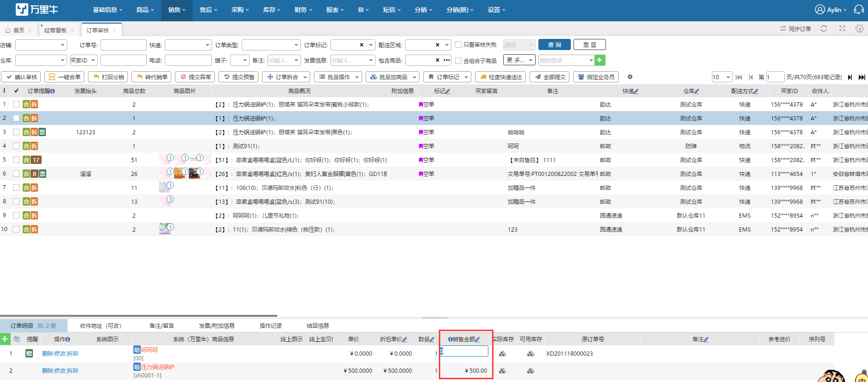The width and height of the screenshot is (868, 382).
Task: Enable 只看审核失败 checkbox
Action: tap(458, 44)
